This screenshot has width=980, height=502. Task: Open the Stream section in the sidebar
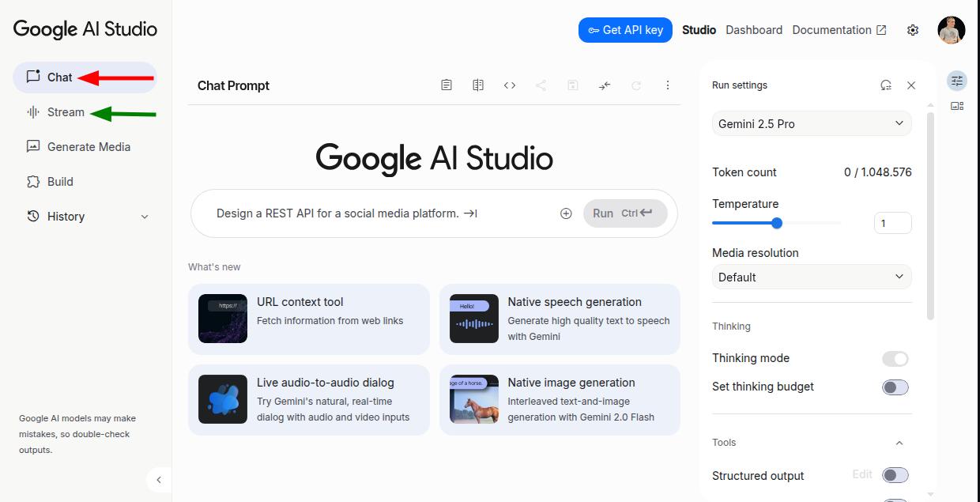click(x=85, y=112)
